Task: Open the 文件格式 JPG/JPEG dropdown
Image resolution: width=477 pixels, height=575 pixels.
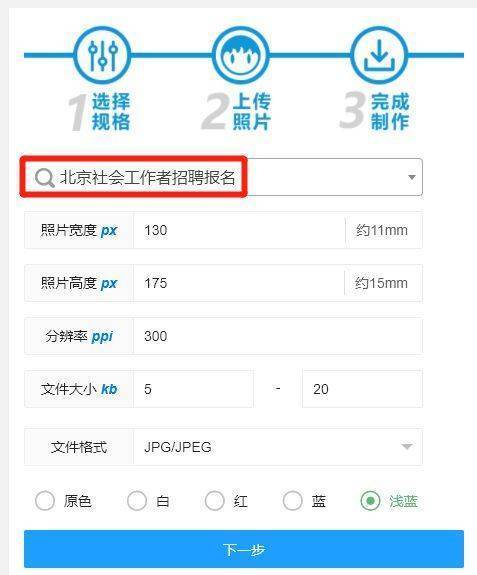Action: (x=278, y=447)
